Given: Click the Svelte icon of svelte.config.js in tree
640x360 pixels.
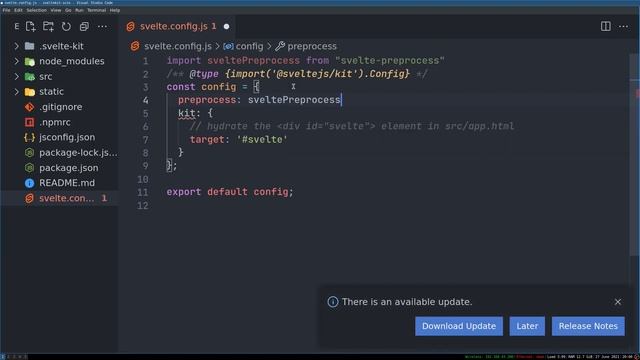Looking at the screenshot, I should (x=29, y=198).
